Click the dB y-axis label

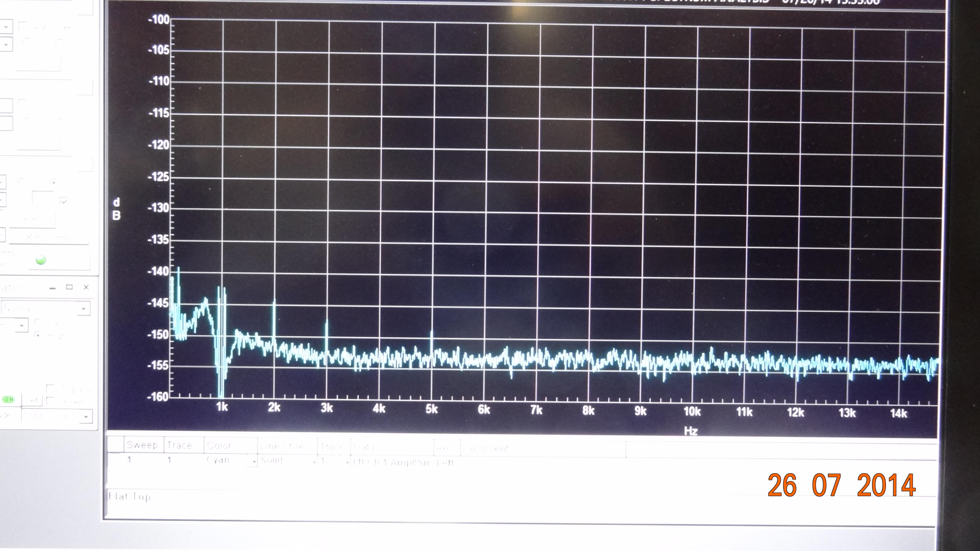pyautogui.click(x=116, y=209)
